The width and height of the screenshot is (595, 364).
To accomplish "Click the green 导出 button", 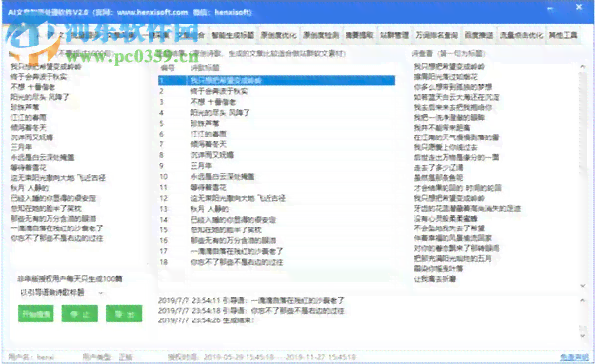I will coord(124,314).
